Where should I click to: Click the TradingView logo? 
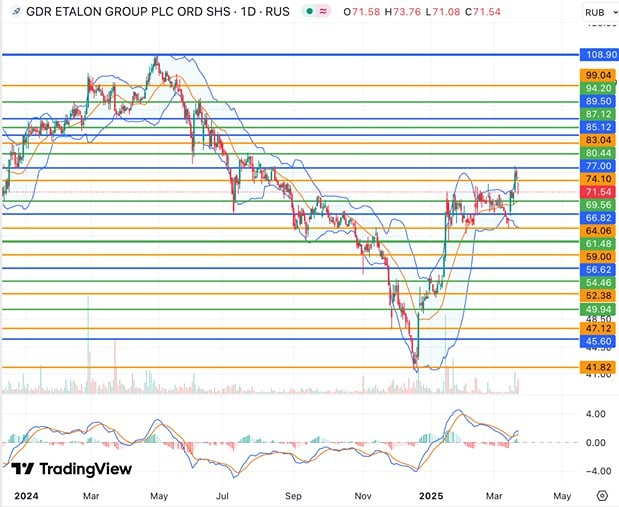tap(71, 469)
